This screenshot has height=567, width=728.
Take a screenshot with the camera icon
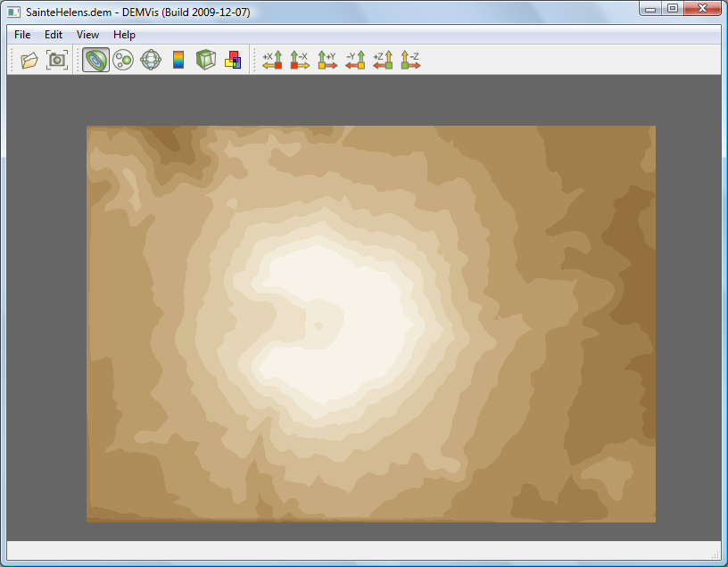57,61
